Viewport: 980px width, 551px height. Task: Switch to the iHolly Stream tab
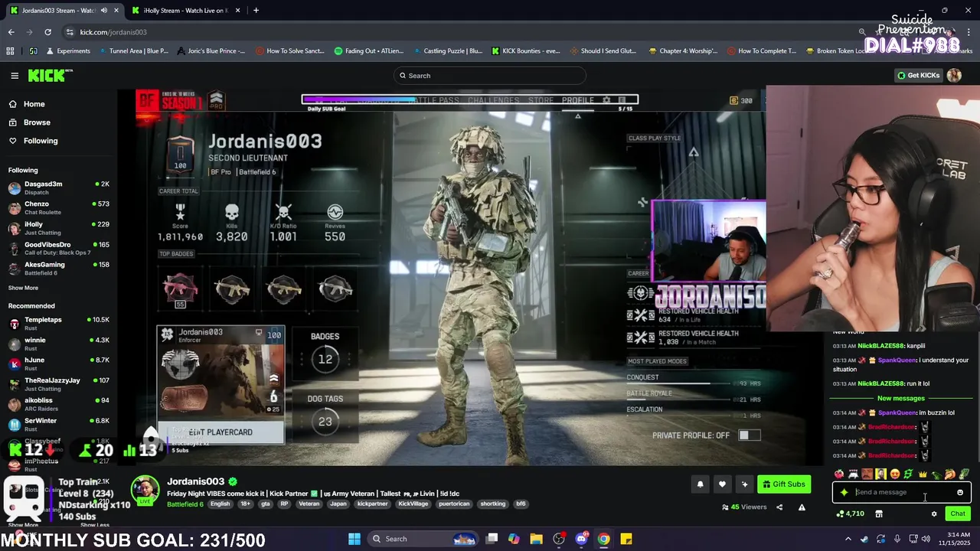(185, 11)
